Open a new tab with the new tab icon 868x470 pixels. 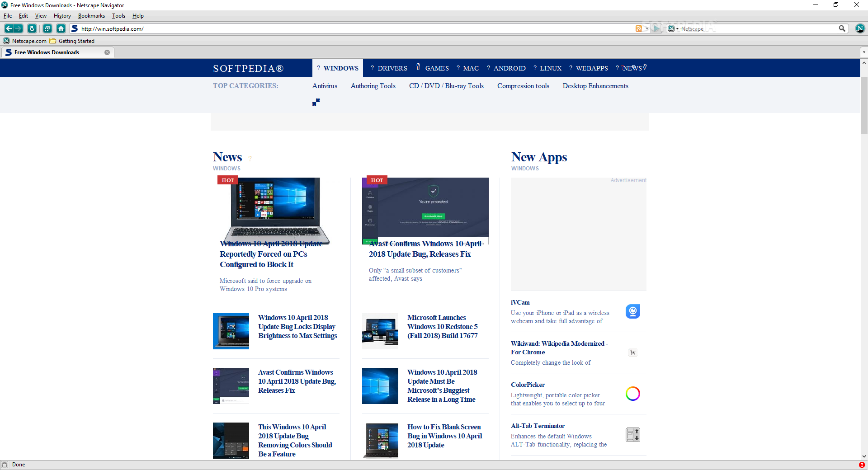point(47,28)
